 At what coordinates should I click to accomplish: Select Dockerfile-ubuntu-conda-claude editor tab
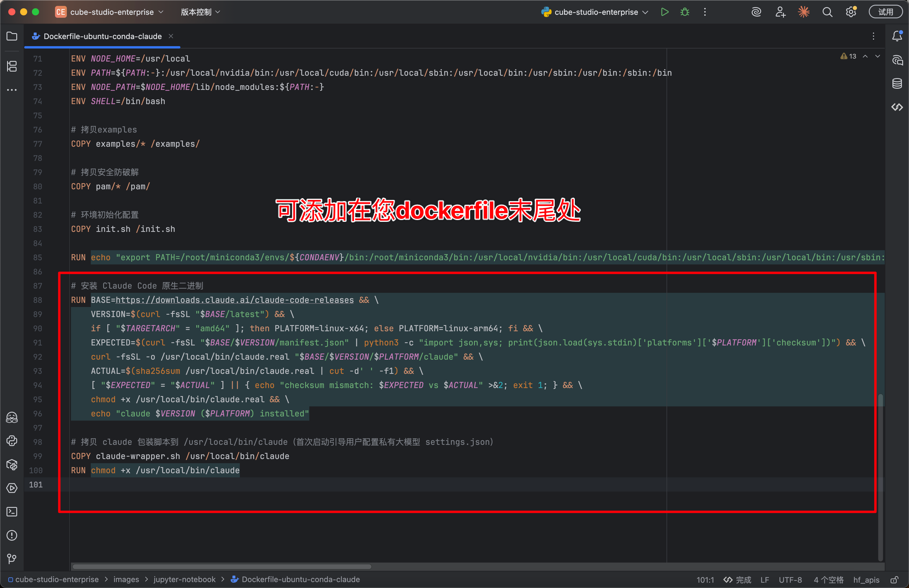(102, 36)
